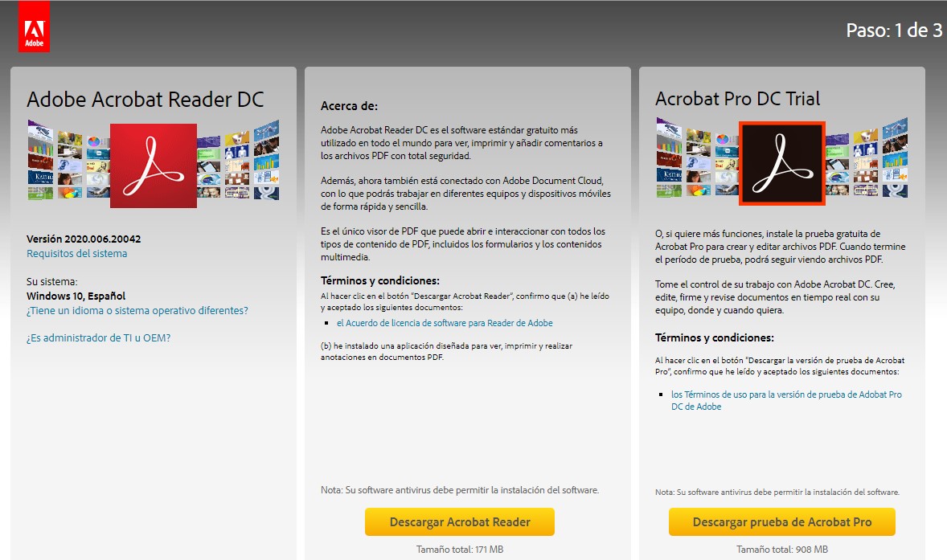
Task: Click the Descargar Acrobat Reader button
Action: [x=460, y=521]
